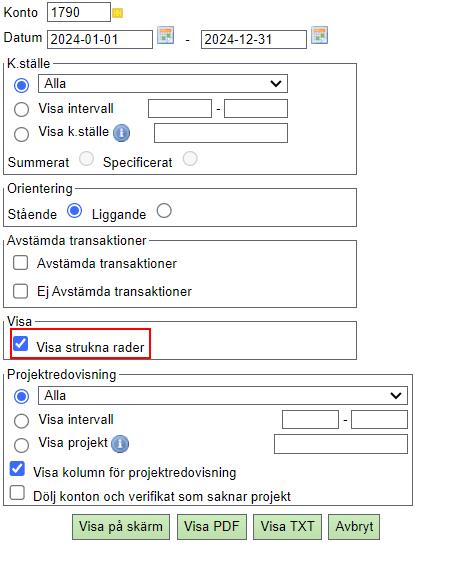Viewport: 449px width, 562px height.
Task: Open the calendar picker for end date
Action: point(319,35)
